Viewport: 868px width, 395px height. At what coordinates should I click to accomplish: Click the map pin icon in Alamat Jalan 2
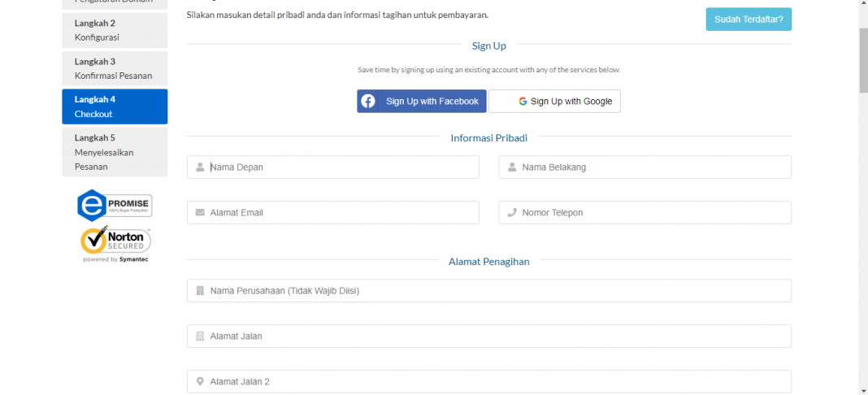(x=200, y=382)
